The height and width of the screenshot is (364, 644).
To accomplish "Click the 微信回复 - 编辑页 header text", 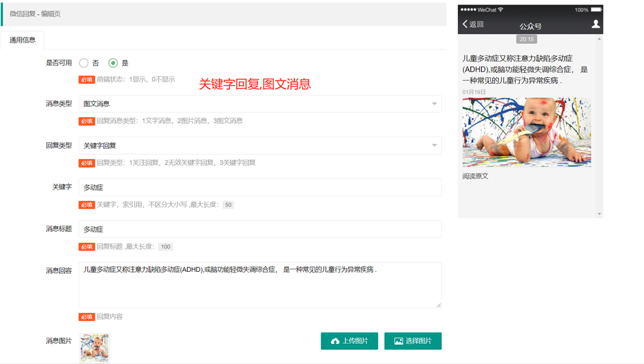I will [x=35, y=14].
